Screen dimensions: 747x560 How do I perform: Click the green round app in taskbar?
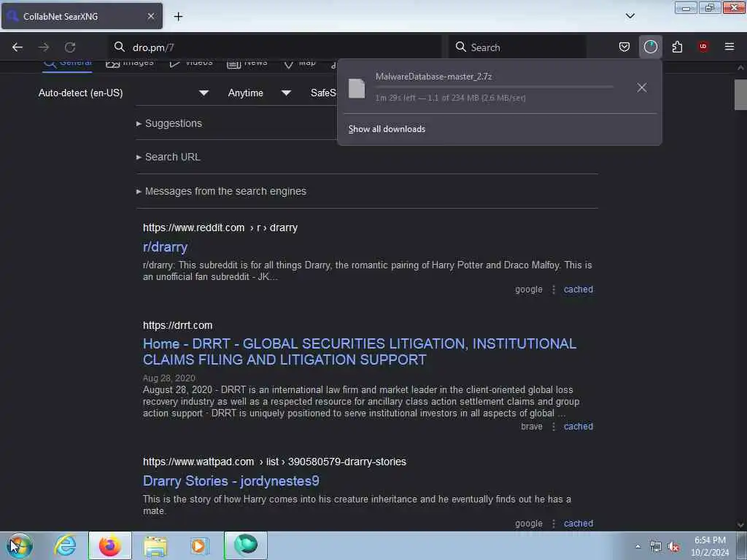246,545
